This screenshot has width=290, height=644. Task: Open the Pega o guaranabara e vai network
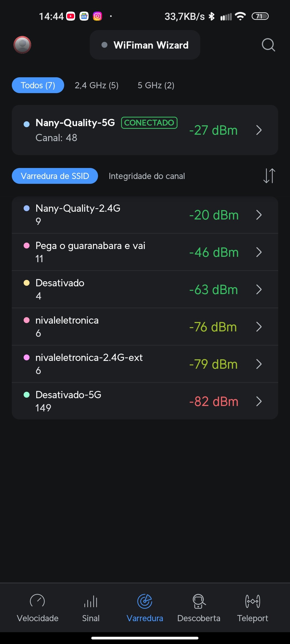pyautogui.click(x=107, y=252)
